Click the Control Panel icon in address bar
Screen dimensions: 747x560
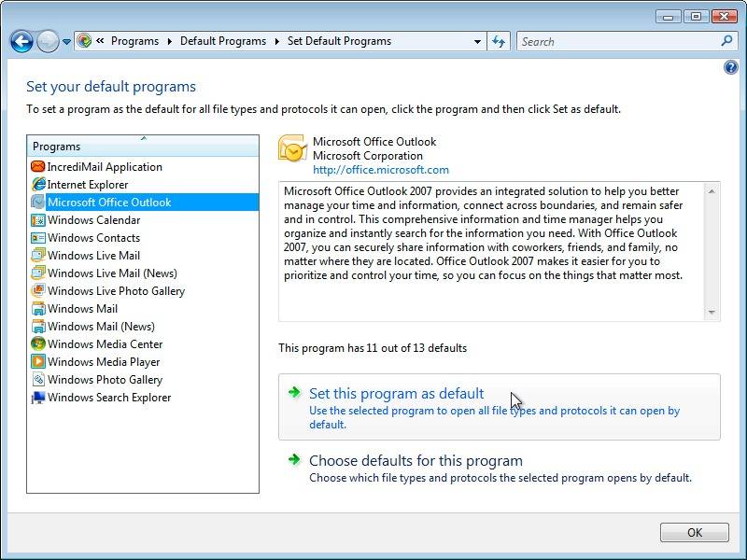[x=84, y=41]
